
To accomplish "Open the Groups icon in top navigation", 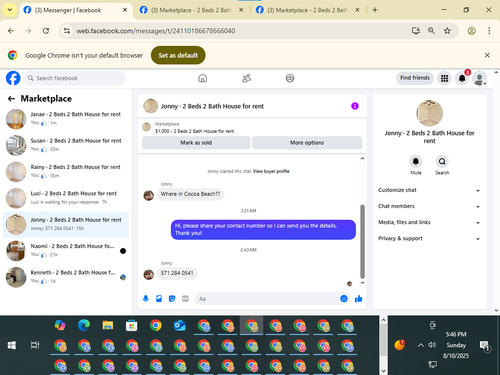I will click(x=290, y=78).
